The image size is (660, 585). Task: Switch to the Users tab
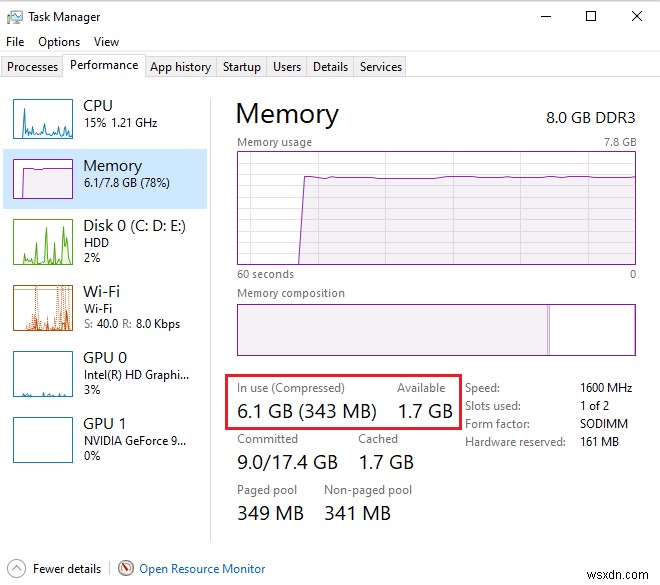[287, 67]
